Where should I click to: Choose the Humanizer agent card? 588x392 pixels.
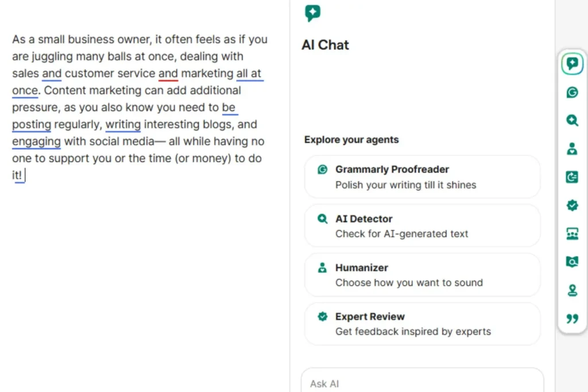tap(422, 275)
